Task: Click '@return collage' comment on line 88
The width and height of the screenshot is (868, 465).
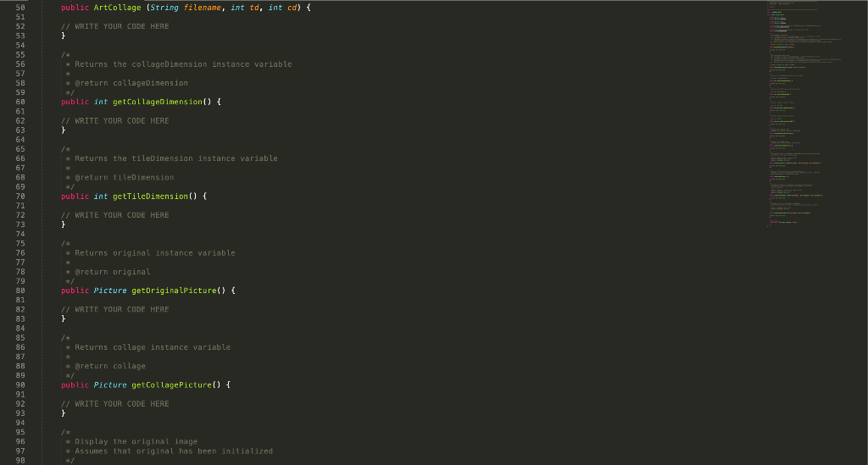Action: pos(106,366)
